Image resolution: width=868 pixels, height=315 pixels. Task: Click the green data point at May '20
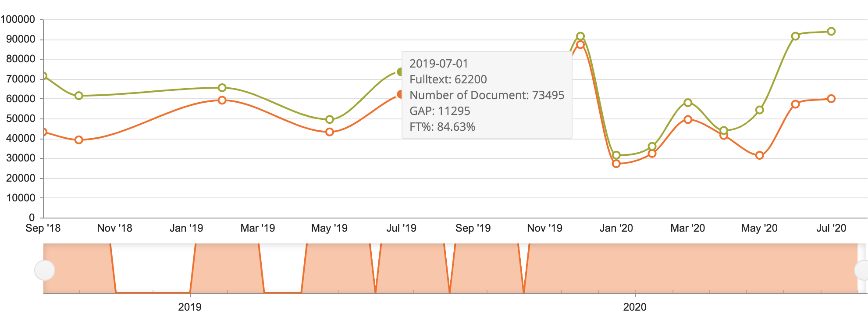coord(760,110)
